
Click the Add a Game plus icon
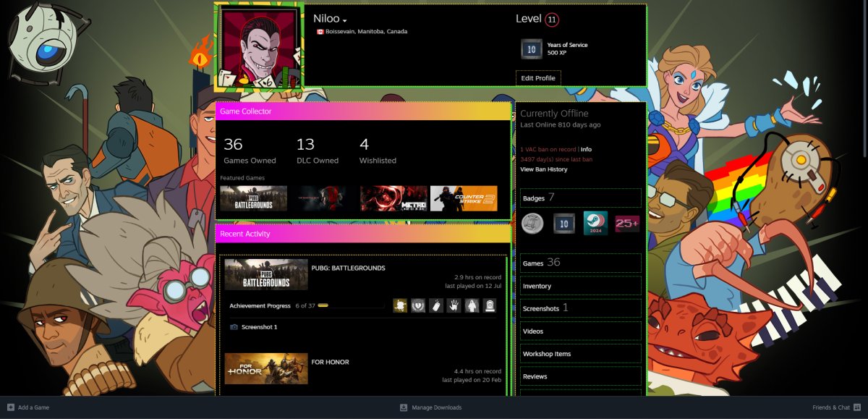[x=11, y=407]
